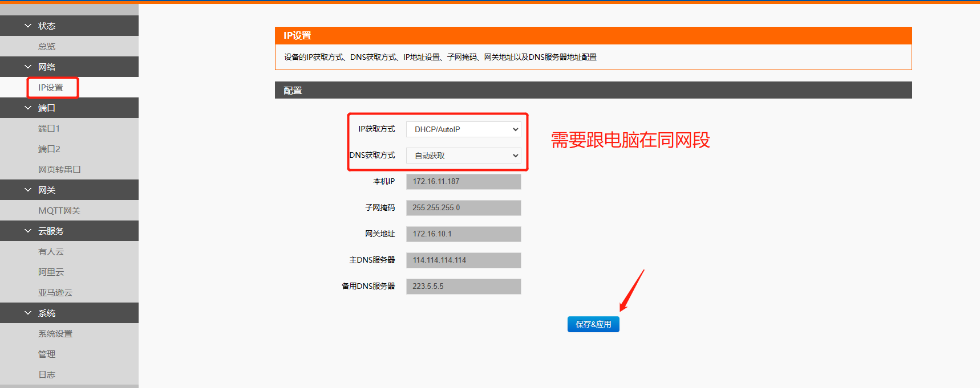Open the 日志 log page
Viewport: 980px width, 388px height.
[47, 375]
